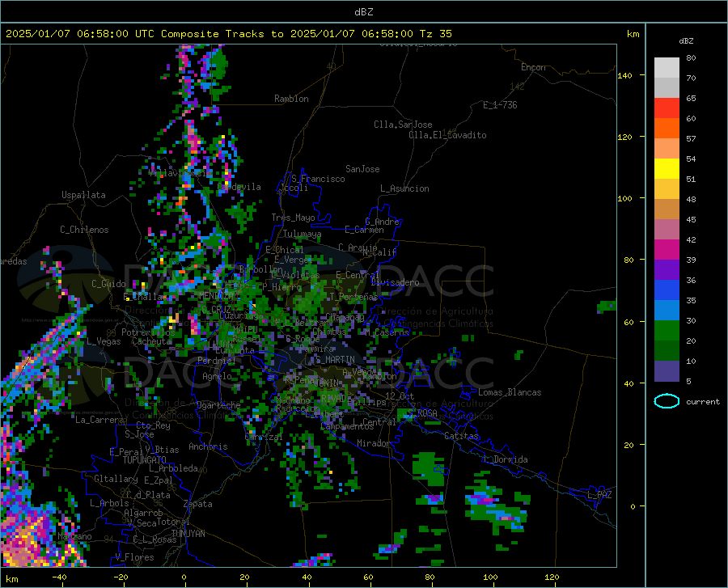Click the dBZ title at top center

click(x=363, y=12)
